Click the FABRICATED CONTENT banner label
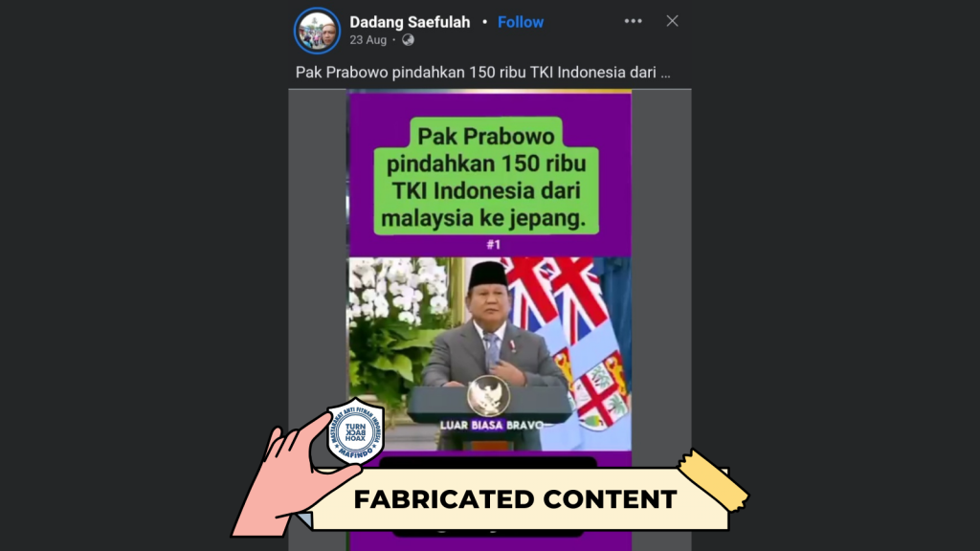 (515, 499)
